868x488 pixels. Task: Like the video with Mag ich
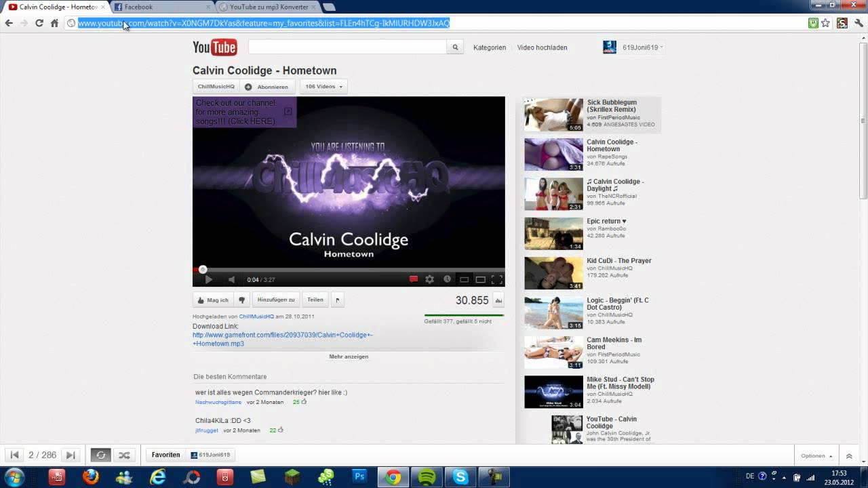212,300
